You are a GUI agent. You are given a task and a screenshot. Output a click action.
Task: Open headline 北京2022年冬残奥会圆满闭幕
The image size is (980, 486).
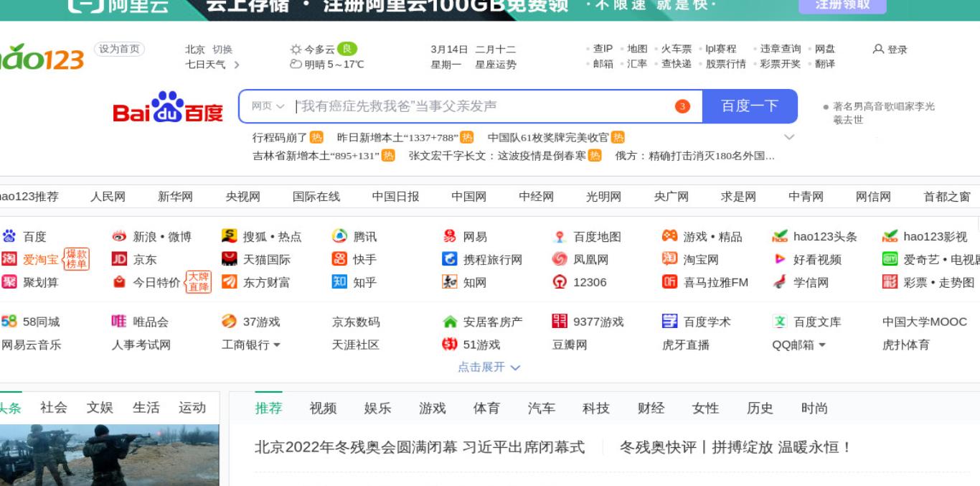tap(420, 447)
